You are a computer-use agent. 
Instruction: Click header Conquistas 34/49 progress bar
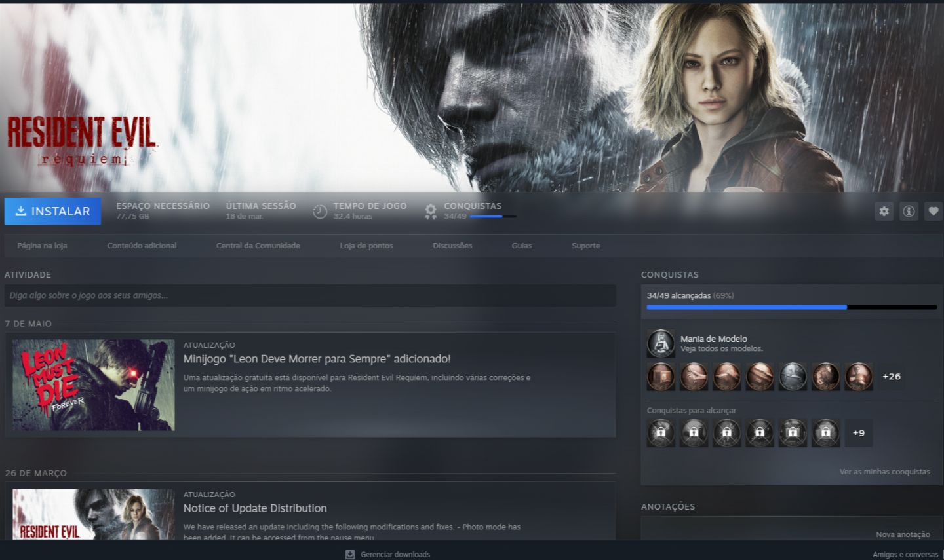pos(493,216)
